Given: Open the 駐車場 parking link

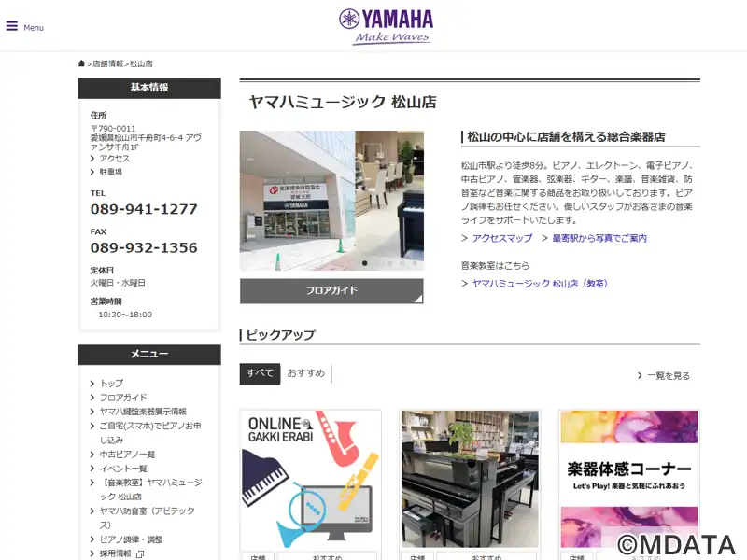Looking at the screenshot, I should (x=110, y=172).
